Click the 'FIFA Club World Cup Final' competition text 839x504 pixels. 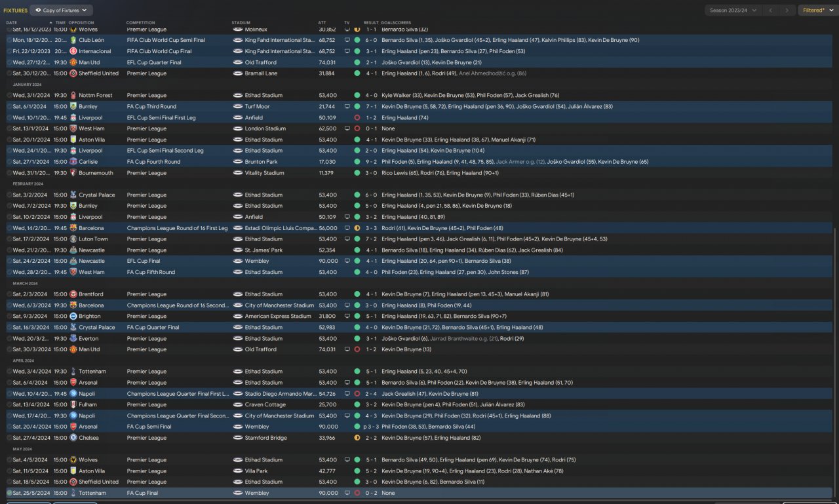point(159,51)
